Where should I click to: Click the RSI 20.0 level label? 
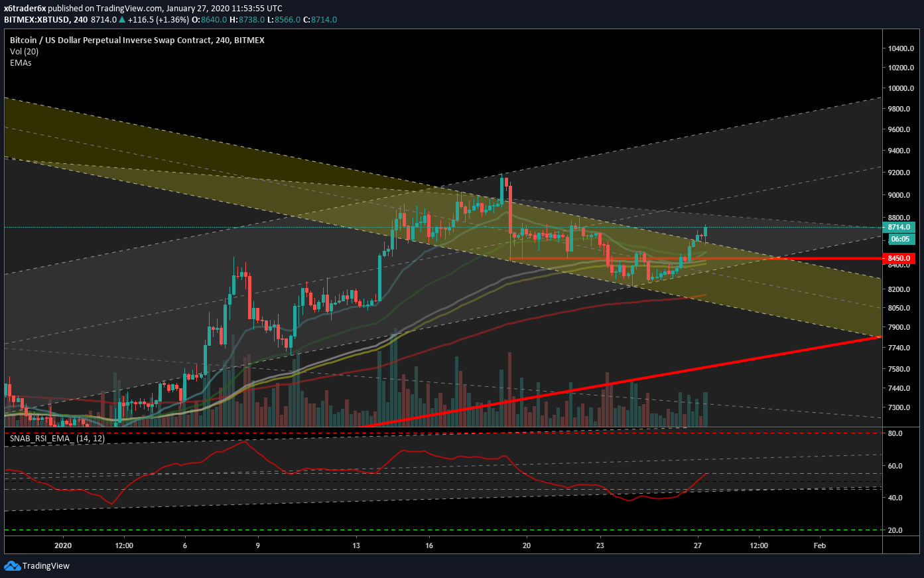895,530
